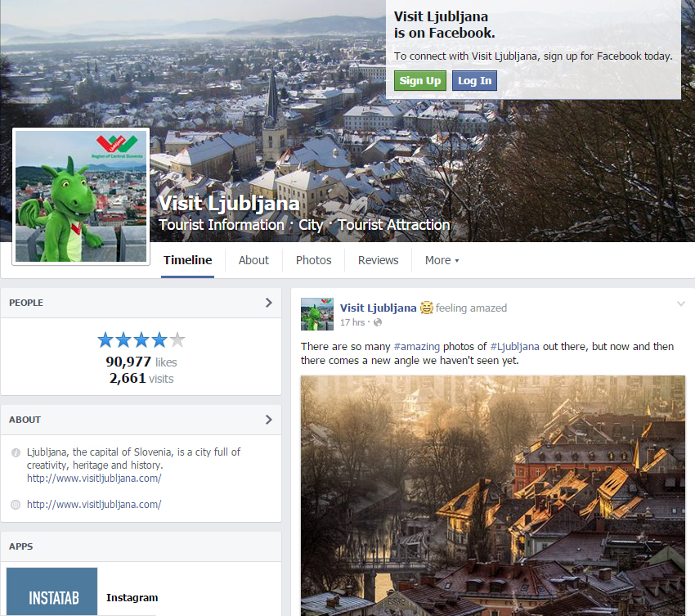Open the INSTATAB app thumbnail

tap(52, 591)
